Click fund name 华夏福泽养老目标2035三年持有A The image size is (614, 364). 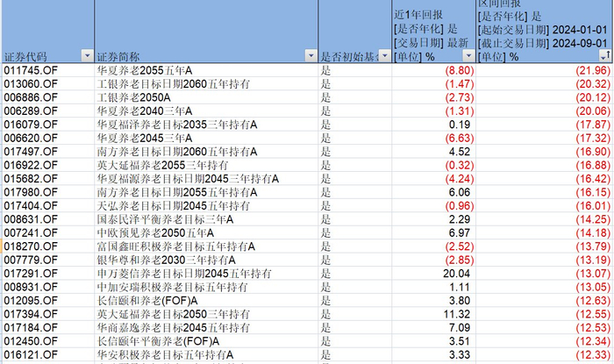pyautogui.click(x=177, y=125)
